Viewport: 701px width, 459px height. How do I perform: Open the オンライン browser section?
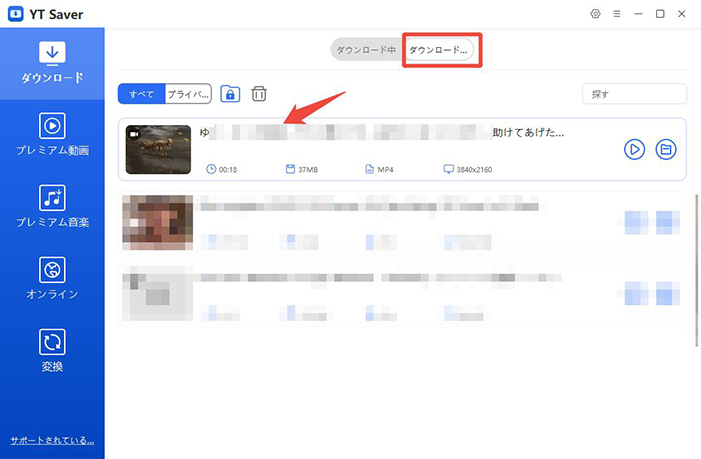tap(52, 278)
